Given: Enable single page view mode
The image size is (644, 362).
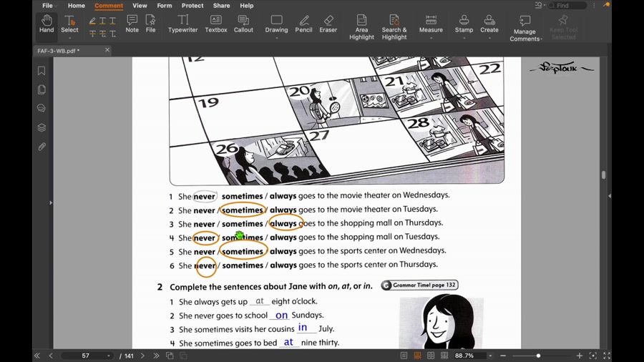Looking at the screenshot, I should point(404,356).
